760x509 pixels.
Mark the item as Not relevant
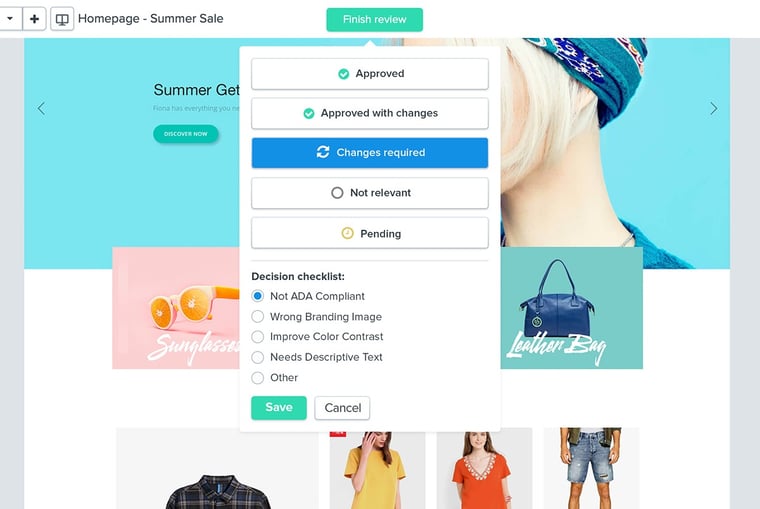point(370,193)
